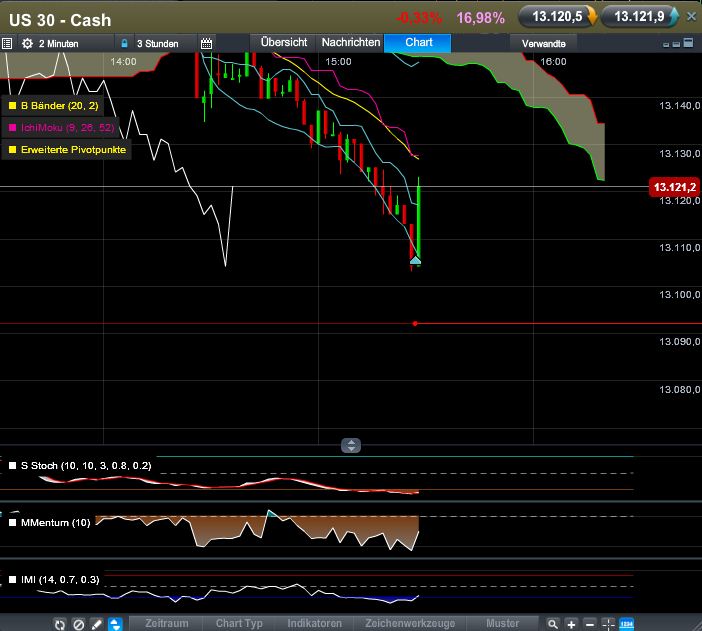Viewport: 702px width, 631px height.
Task: Open chart settings via the gear icon
Action: (27, 43)
